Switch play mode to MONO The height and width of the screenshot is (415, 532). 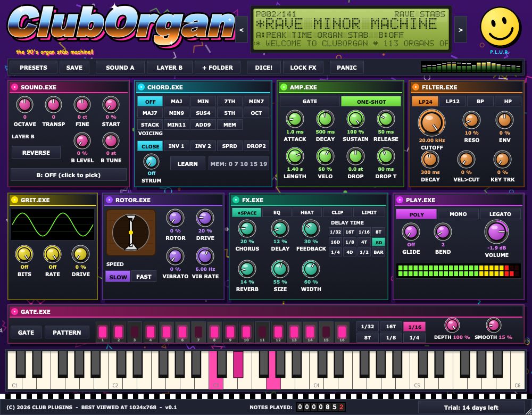tap(458, 214)
